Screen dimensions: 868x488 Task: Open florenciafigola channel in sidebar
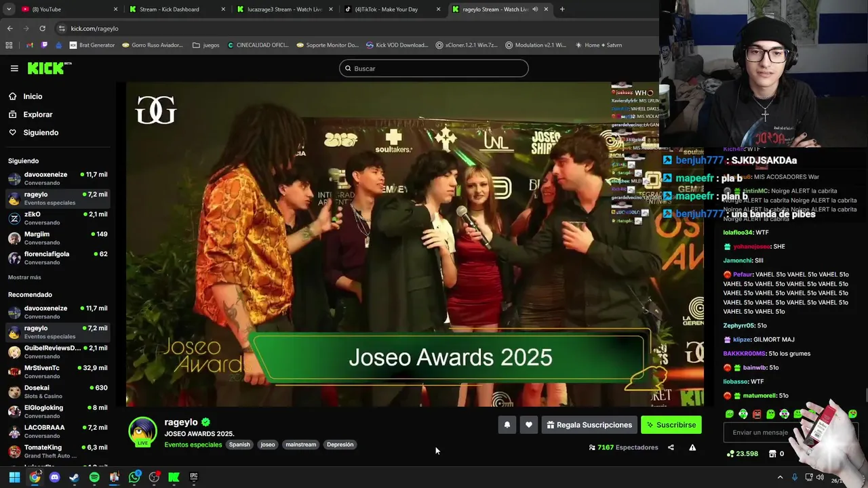[x=58, y=258]
